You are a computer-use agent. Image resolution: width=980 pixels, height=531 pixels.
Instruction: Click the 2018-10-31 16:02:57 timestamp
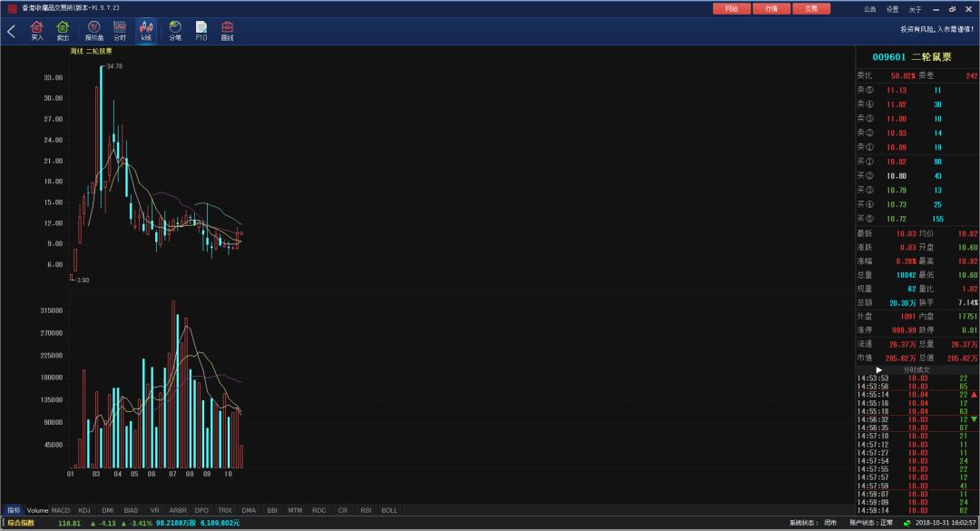(946, 523)
